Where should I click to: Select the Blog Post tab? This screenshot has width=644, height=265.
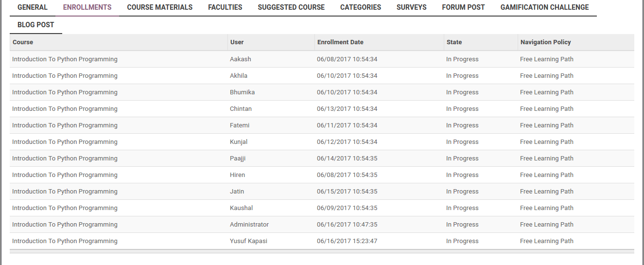[x=36, y=25]
